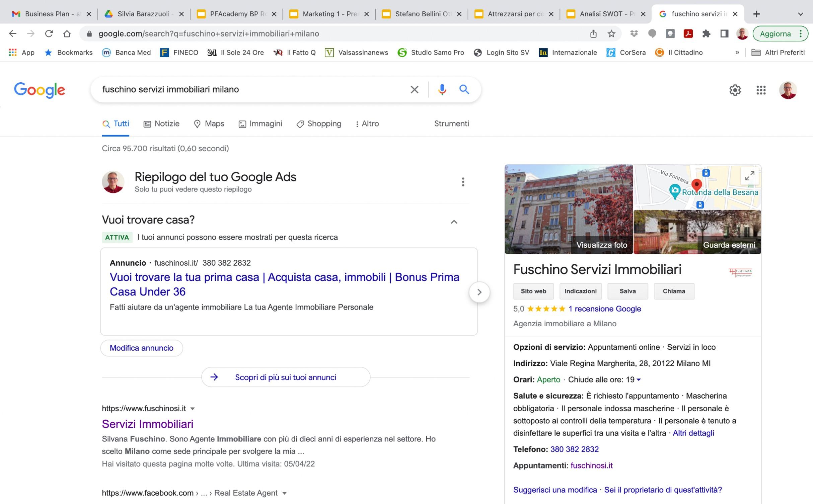Open Google Settings gear icon

pyautogui.click(x=735, y=90)
